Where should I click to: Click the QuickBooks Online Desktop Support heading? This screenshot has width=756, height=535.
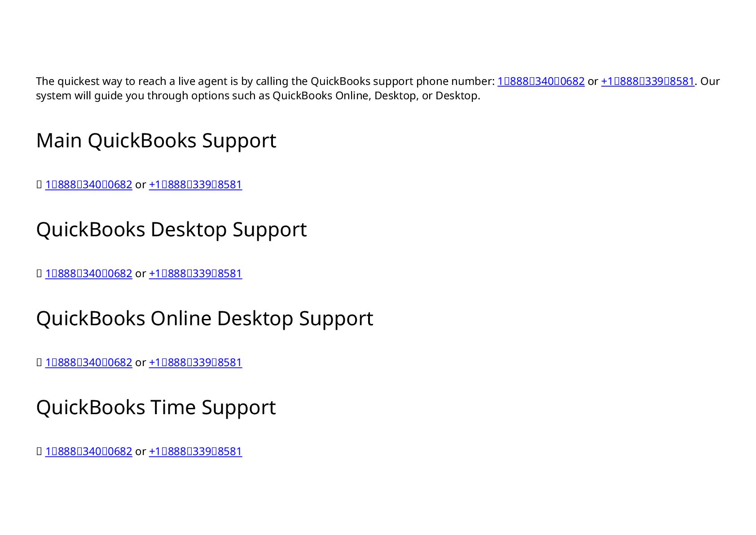pos(205,318)
